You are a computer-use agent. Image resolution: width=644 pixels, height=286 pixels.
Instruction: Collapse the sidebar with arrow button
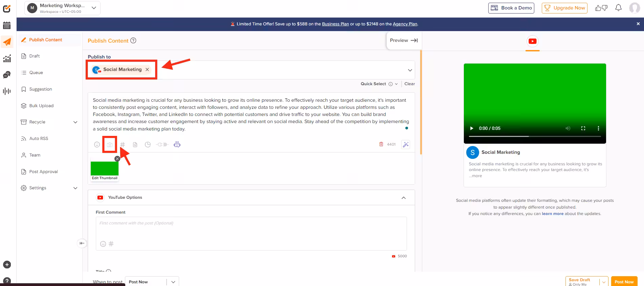(82, 243)
